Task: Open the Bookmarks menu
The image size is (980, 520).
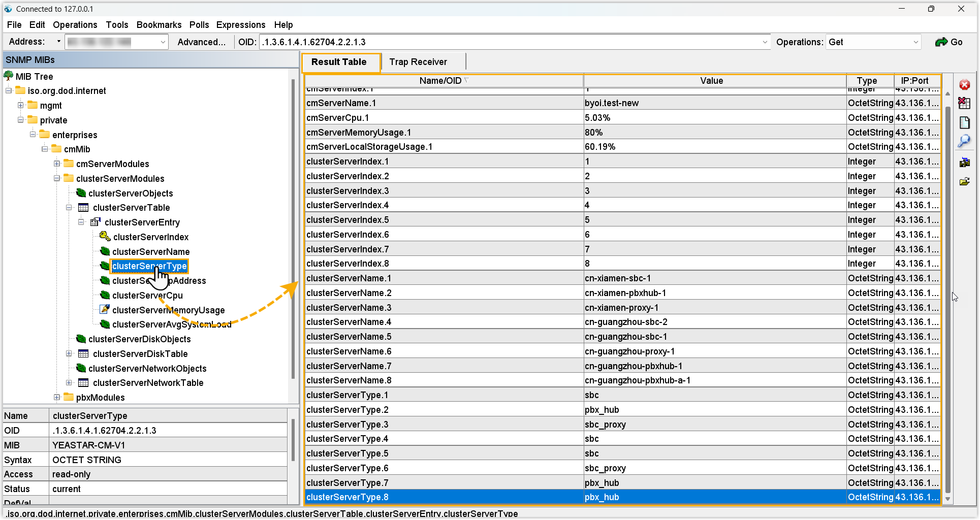Action: pos(159,25)
